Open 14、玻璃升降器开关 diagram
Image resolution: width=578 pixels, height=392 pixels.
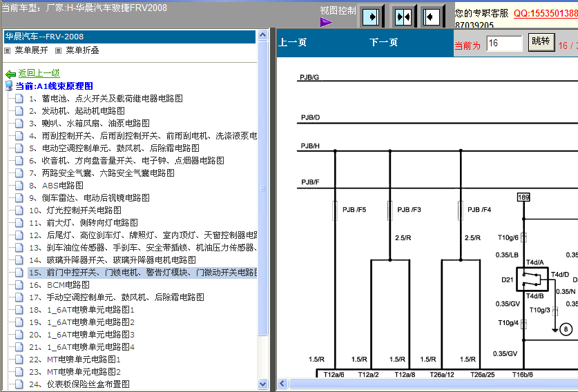coord(113,260)
